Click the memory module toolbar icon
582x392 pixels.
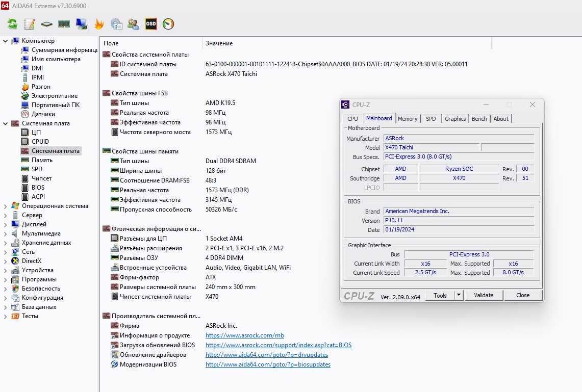(64, 24)
